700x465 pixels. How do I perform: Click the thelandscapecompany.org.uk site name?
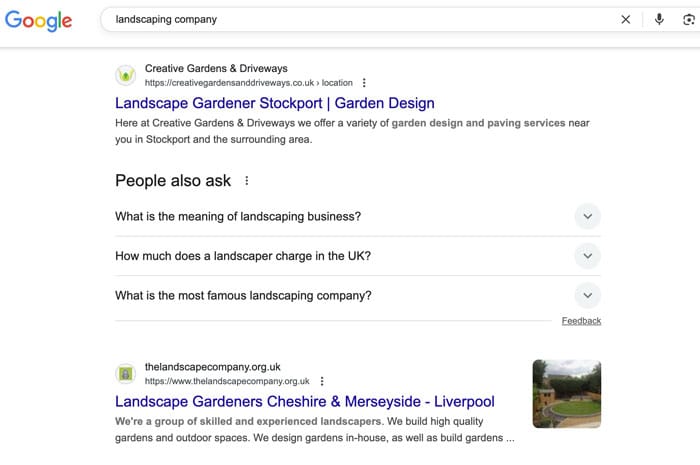click(x=212, y=367)
